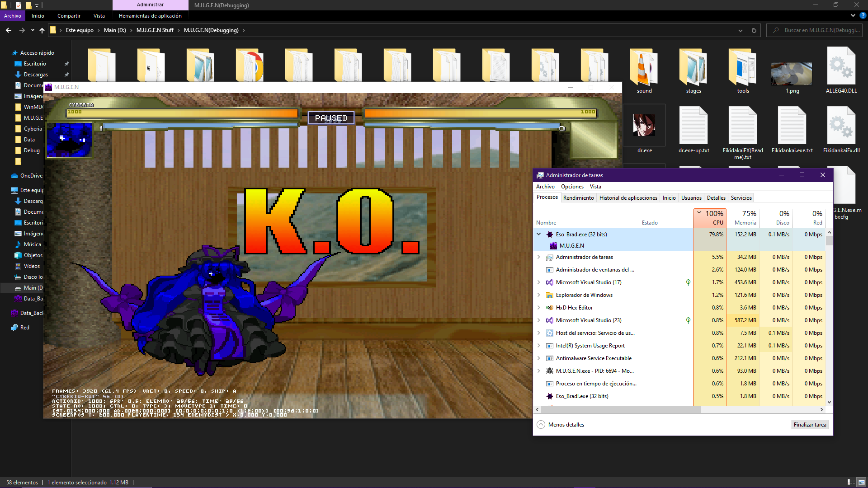Click the Task Manager horizontal scrollbar
Viewport: 868px width, 488px height.
click(620, 409)
